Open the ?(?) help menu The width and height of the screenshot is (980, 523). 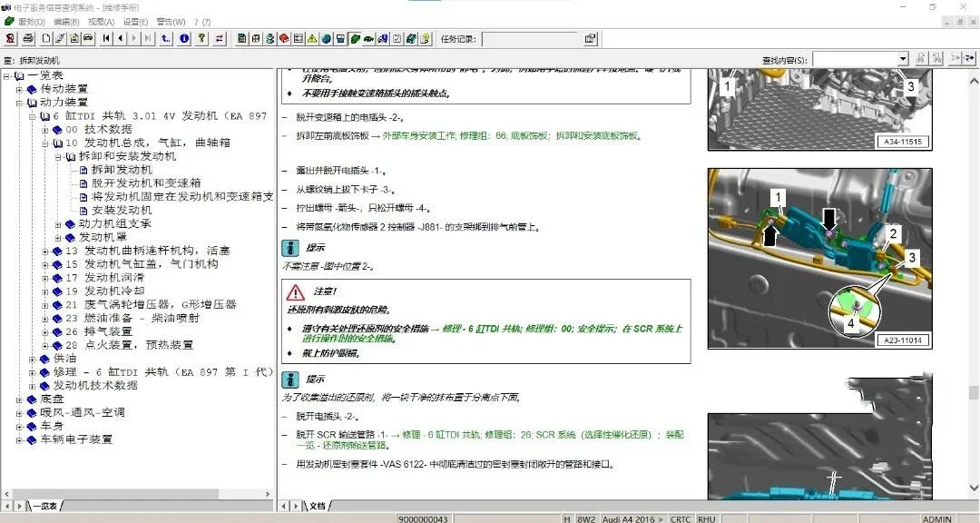201,22
